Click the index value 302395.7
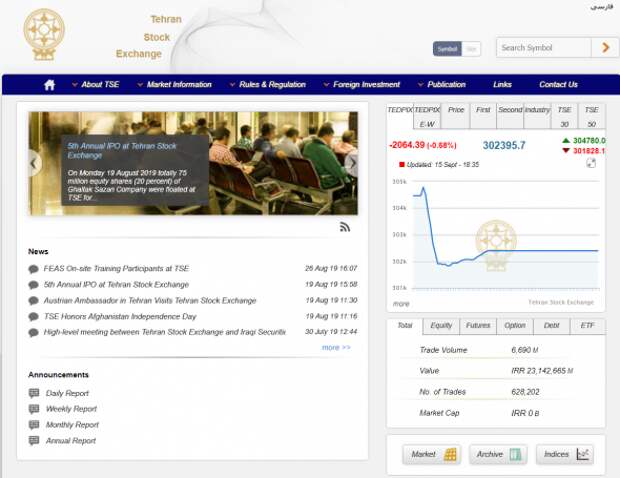 coord(504,145)
